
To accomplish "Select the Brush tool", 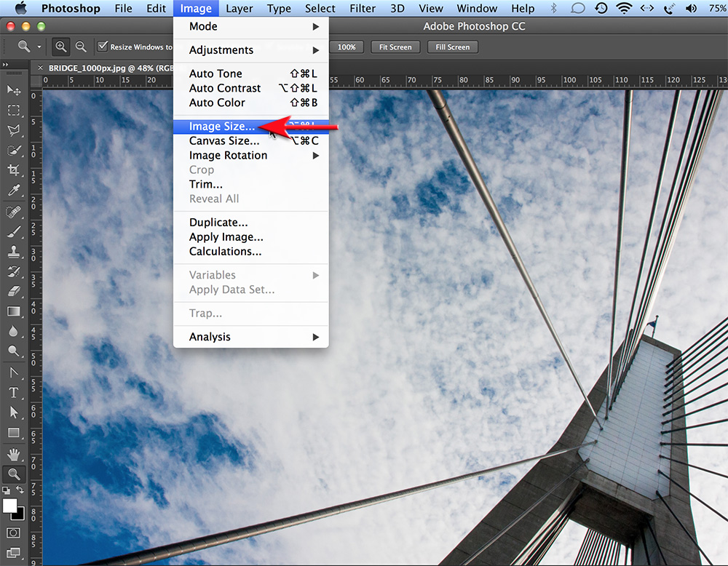I will pyautogui.click(x=15, y=231).
